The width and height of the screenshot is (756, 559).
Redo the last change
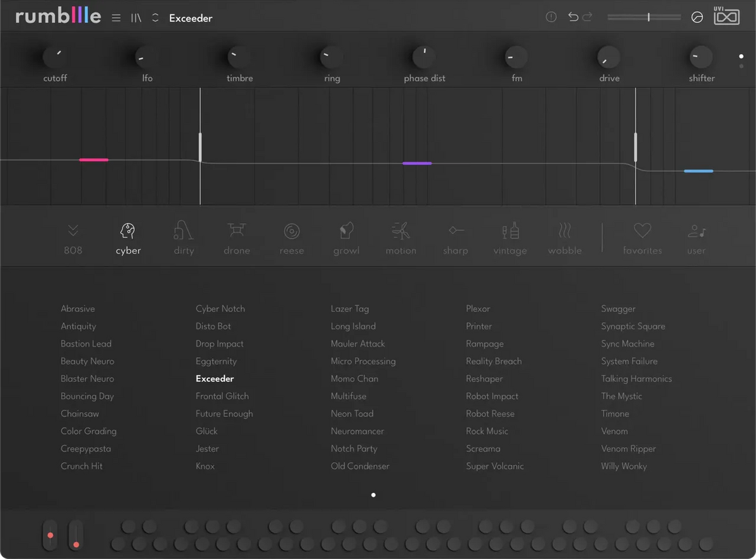click(x=587, y=17)
